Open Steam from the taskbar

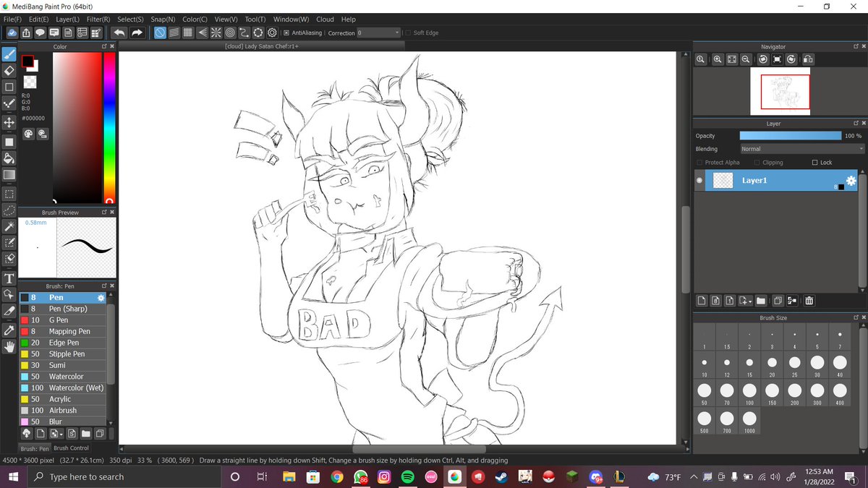coord(501,476)
